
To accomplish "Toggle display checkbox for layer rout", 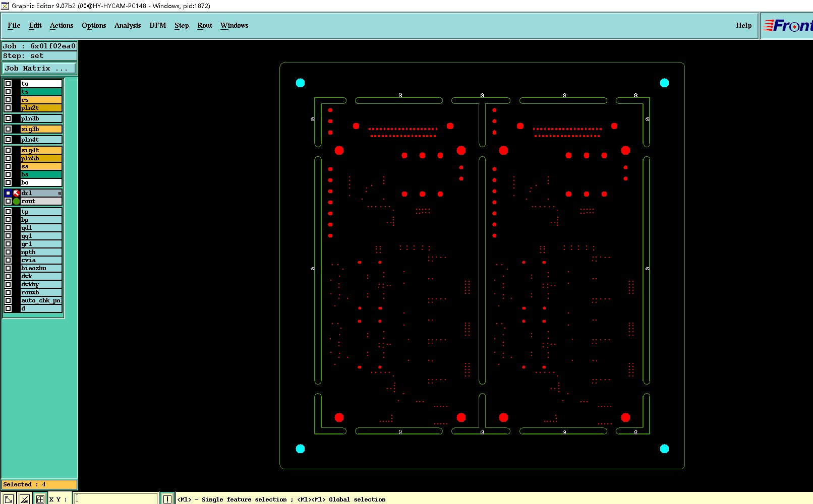I will 8,201.
